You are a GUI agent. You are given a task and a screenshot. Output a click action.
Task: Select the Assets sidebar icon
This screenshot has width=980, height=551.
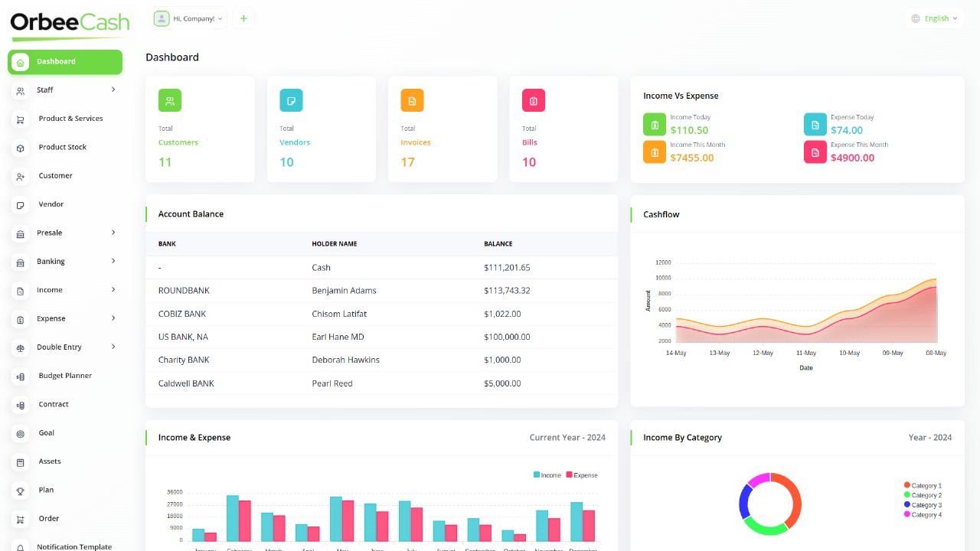[x=21, y=461]
